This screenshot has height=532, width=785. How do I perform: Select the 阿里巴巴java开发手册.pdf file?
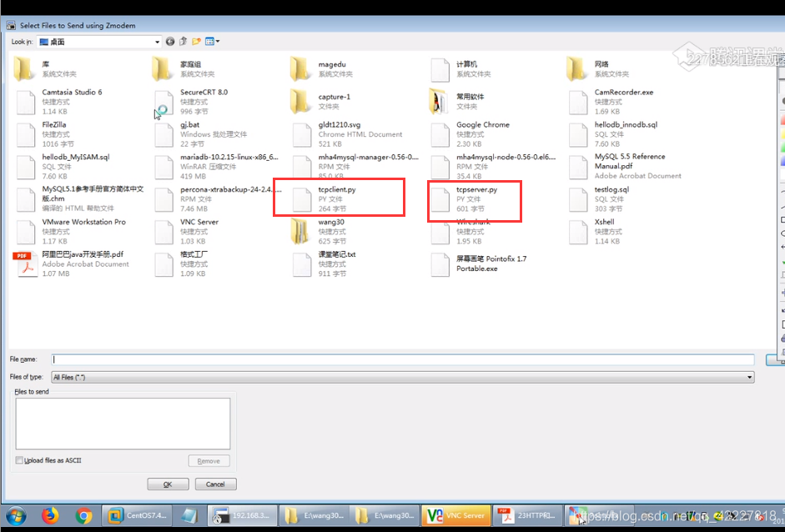71,263
